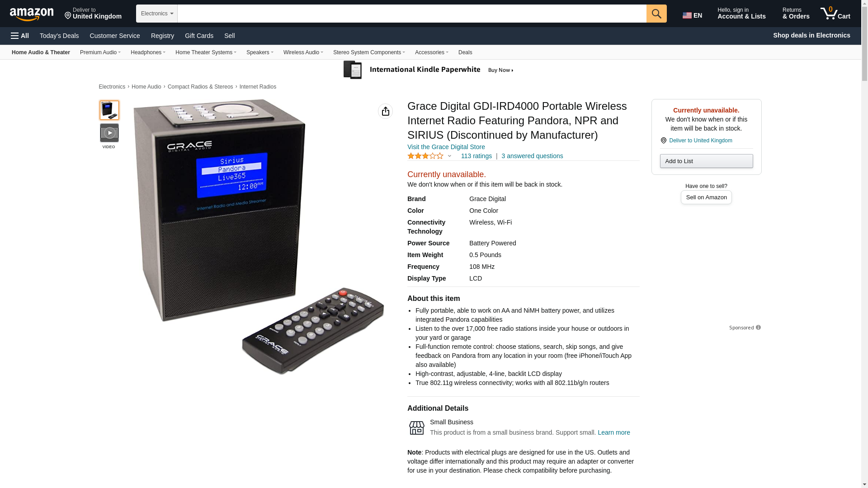The width and height of the screenshot is (868, 488).
Task: Expand the Wireless Audio submenu
Action: [x=303, y=52]
